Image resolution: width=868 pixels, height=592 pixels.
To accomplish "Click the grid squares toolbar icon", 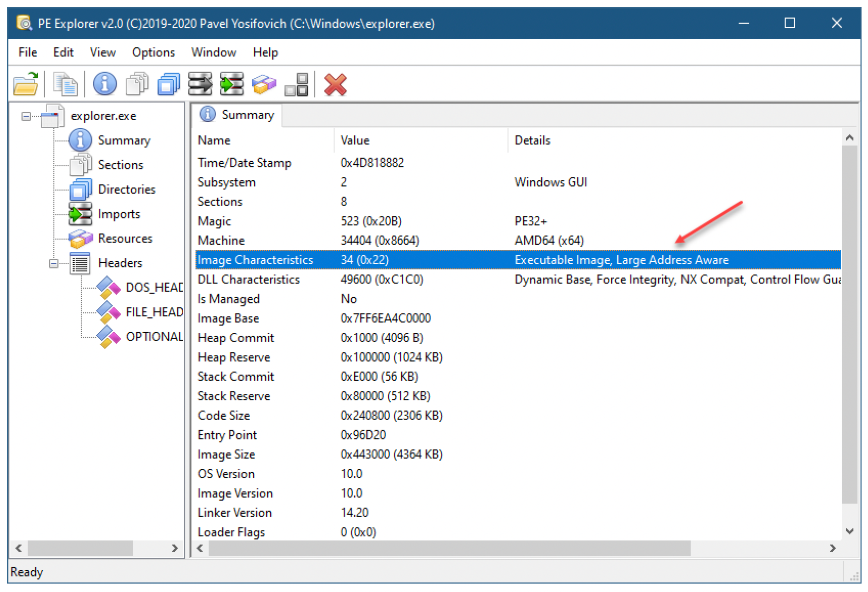I will pyautogui.click(x=296, y=84).
